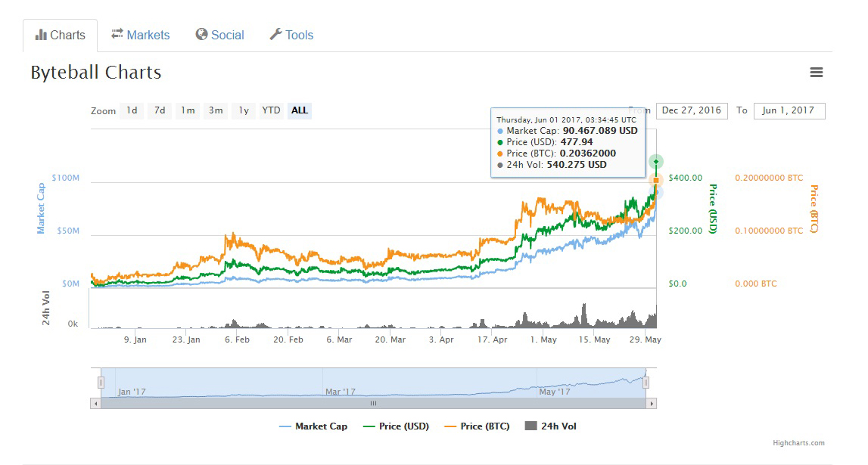Select the ALL zoom range button
The image size is (868, 465).
click(x=300, y=110)
